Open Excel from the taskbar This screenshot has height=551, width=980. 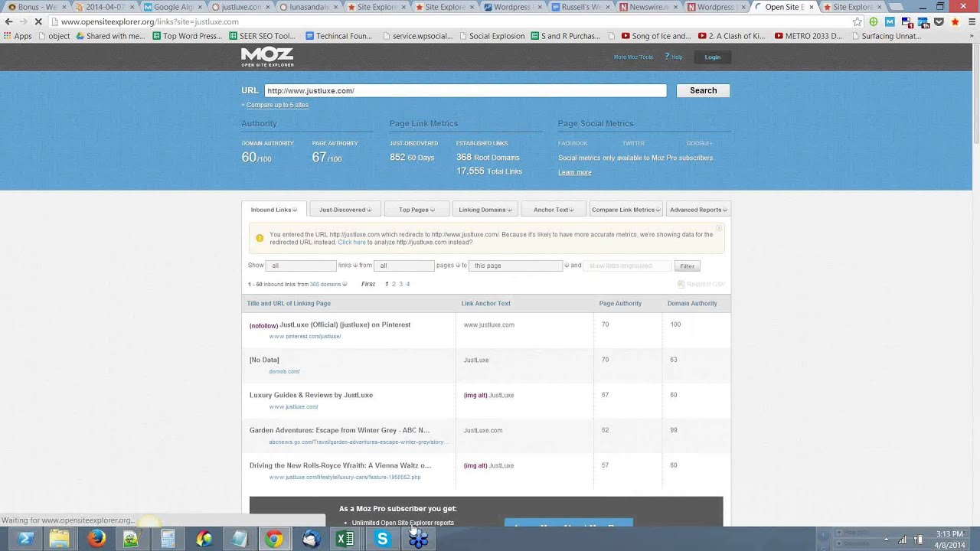click(x=345, y=539)
